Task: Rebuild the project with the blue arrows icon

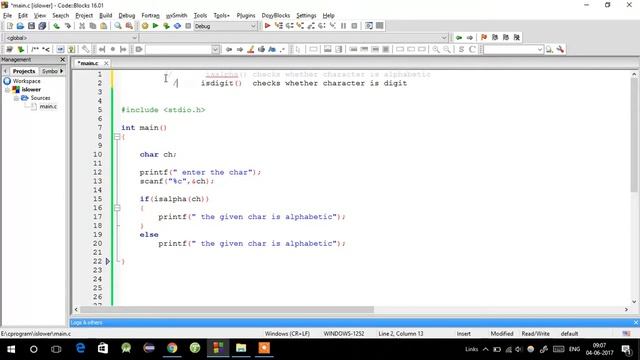Action: click(x=178, y=26)
